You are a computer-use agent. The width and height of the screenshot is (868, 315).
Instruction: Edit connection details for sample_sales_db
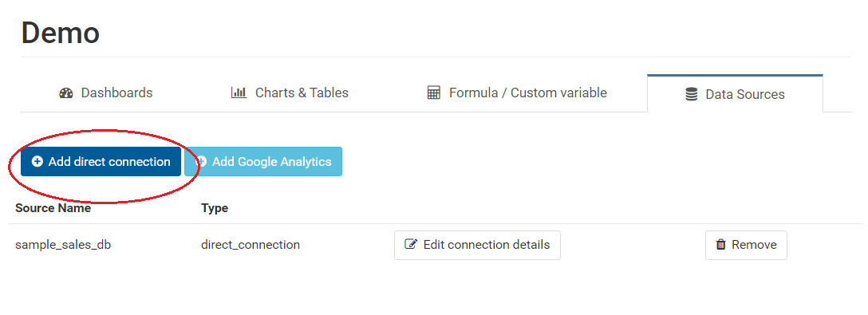pos(477,245)
